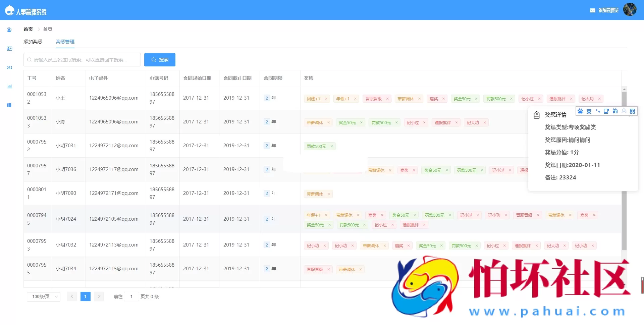Click the four-square grid icon in floating toolbar
The width and height of the screenshot is (644, 325).
[x=633, y=111]
